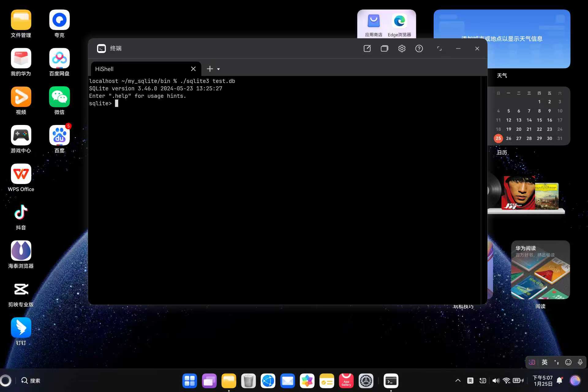Select date 27 in calendar widget
Viewport: 588px width, 392px height.
(519, 138)
